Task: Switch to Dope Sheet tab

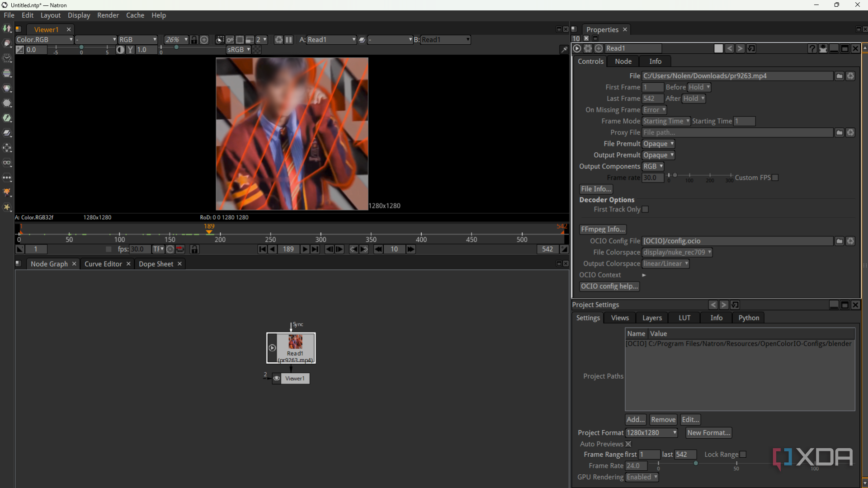Action: pyautogui.click(x=156, y=264)
